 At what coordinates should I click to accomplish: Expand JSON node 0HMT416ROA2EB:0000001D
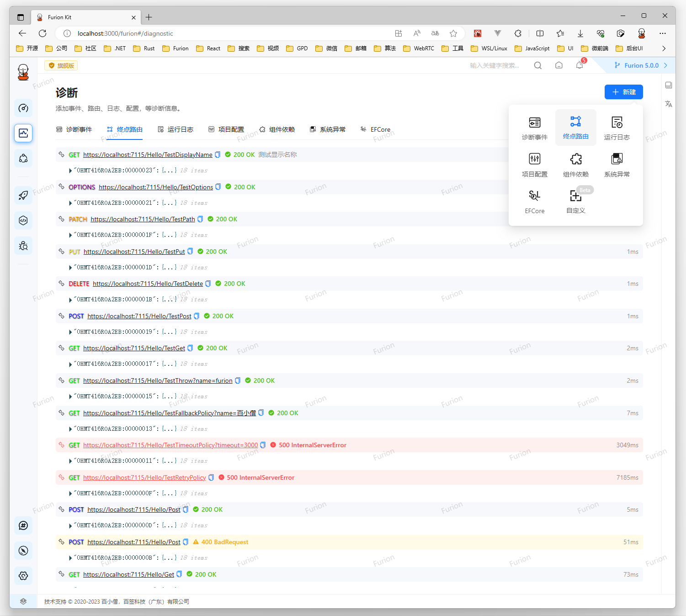pos(70,268)
